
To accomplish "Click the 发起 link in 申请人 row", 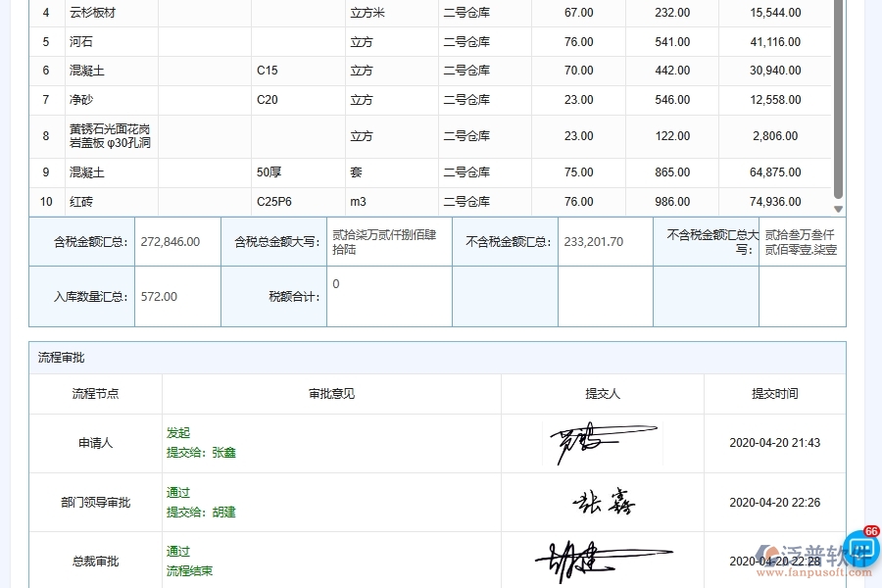I will pos(176,432).
